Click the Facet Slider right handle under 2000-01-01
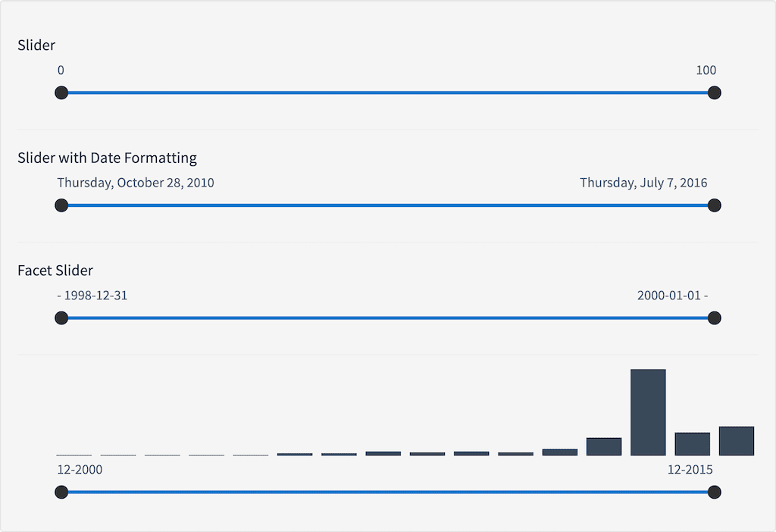The image size is (776, 532). pyautogui.click(x=713, y=318)
